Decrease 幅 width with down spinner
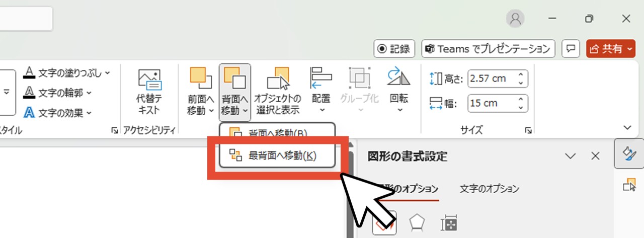Screen dimensions: 644x238 tap(522, 108)
